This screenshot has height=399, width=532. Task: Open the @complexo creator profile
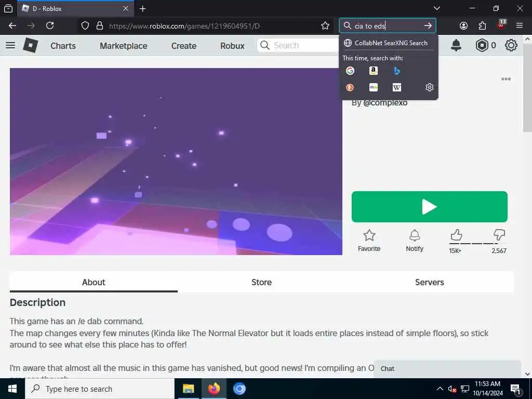385,103
